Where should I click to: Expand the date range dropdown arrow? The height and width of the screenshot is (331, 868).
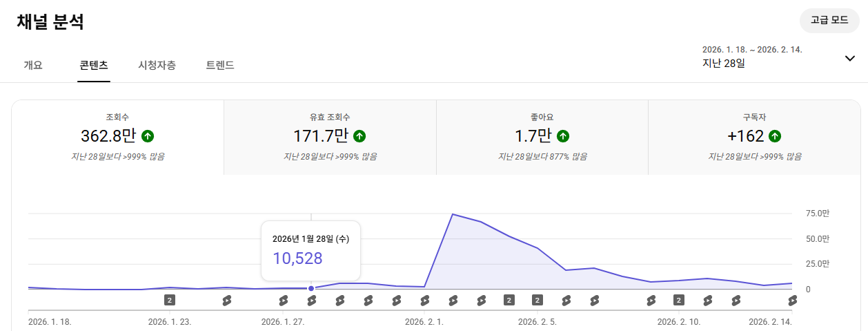[x=849, y=58]
